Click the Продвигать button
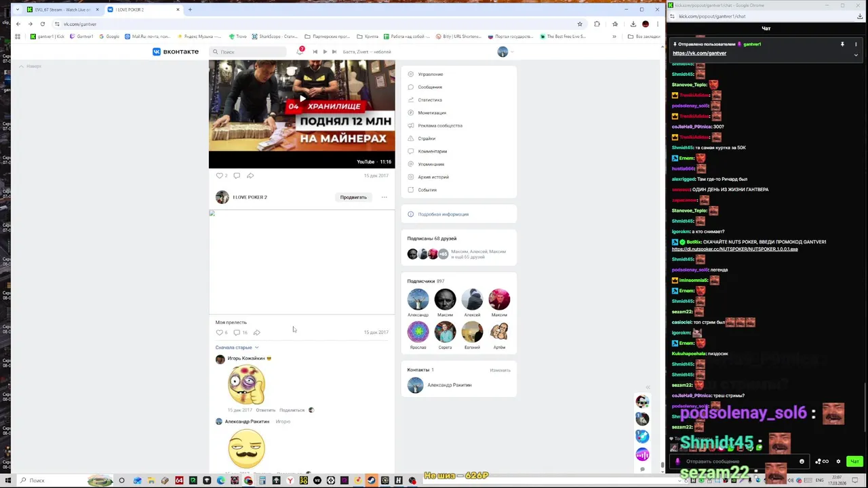 pyautogui.click(x=353, y=197)
